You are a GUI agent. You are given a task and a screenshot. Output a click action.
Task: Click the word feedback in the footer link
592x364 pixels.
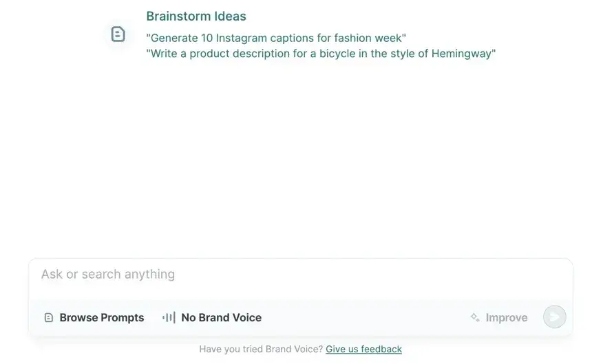pos(381,350)
